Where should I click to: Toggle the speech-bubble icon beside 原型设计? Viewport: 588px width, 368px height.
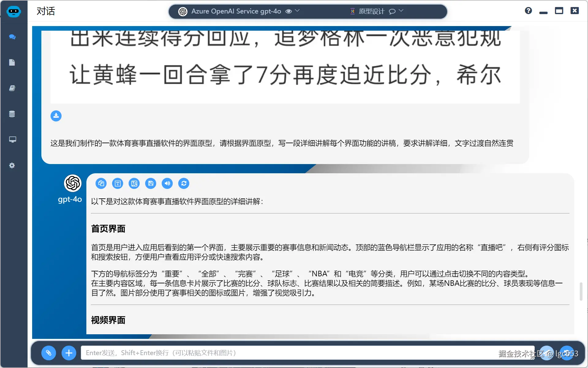[x=392, y=11]
